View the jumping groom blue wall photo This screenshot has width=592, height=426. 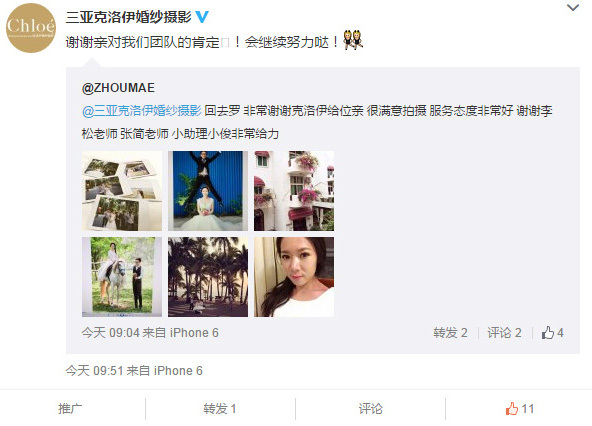coord(208,191)
